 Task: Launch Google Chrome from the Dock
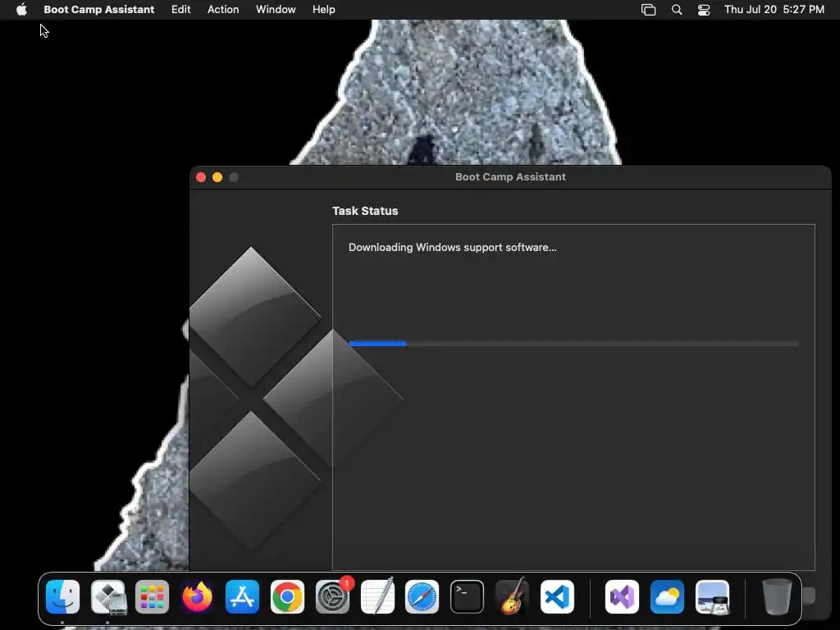(x=288, y=597)
